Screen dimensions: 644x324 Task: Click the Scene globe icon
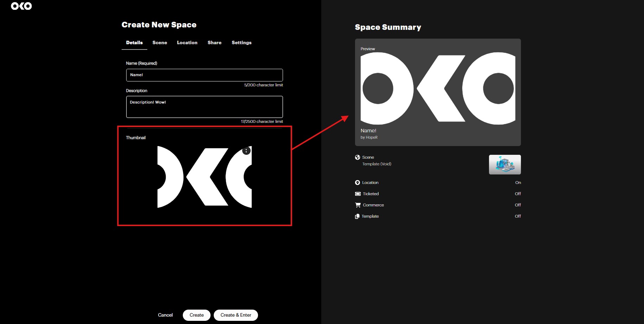point(358,157)
